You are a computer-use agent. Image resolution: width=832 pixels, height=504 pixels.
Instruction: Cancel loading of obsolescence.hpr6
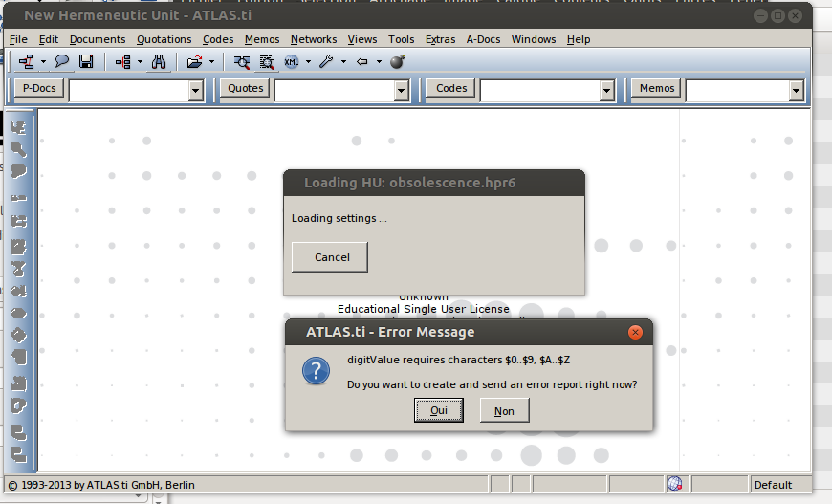tap(330, 257)
